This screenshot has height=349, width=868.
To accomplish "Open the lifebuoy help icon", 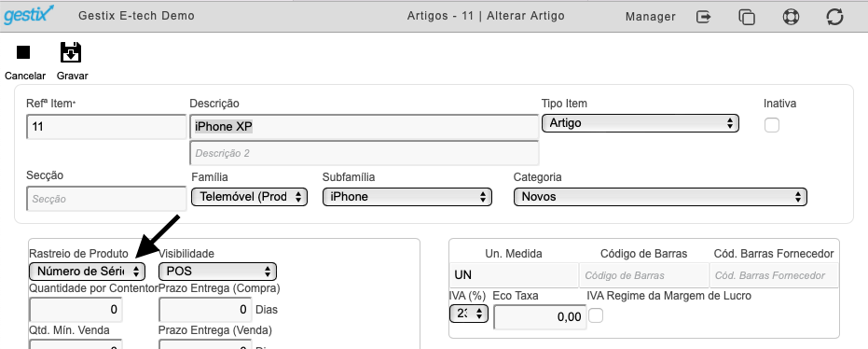I will click(791, 17).
